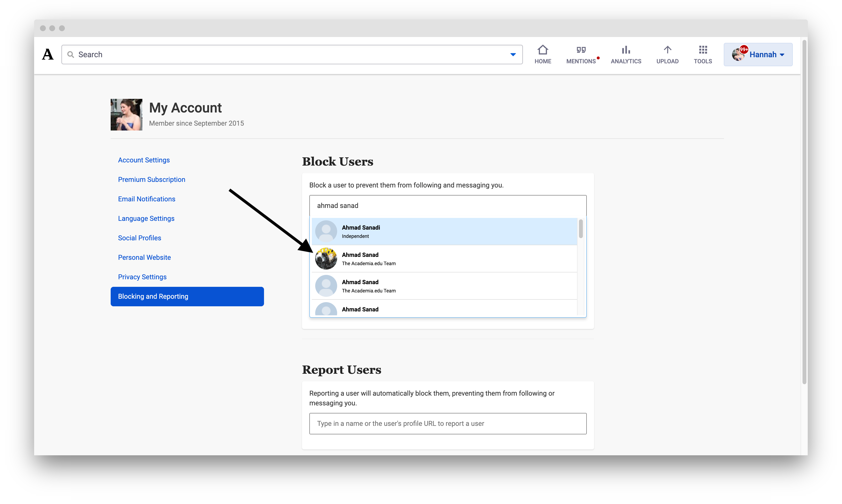Open the Analytics bar-chart icon
This screenshot has width=842, height=504.
(x=626, y=50)
